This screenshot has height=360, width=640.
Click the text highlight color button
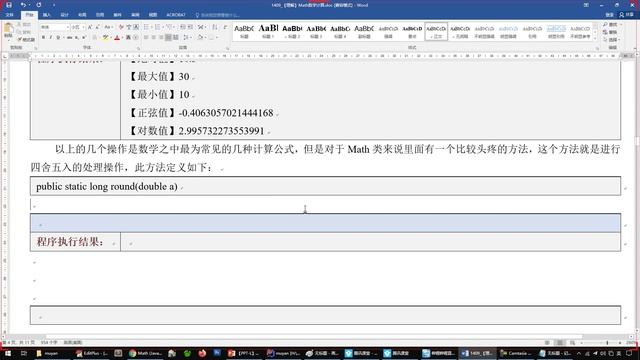[106, 38]
